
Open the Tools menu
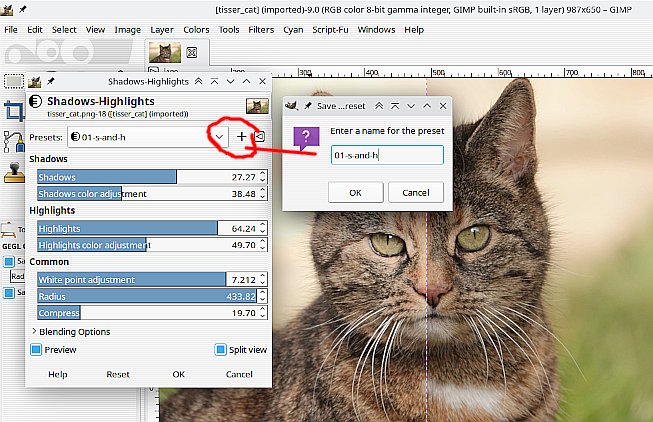pyautogui.click(x=229, y=30)
